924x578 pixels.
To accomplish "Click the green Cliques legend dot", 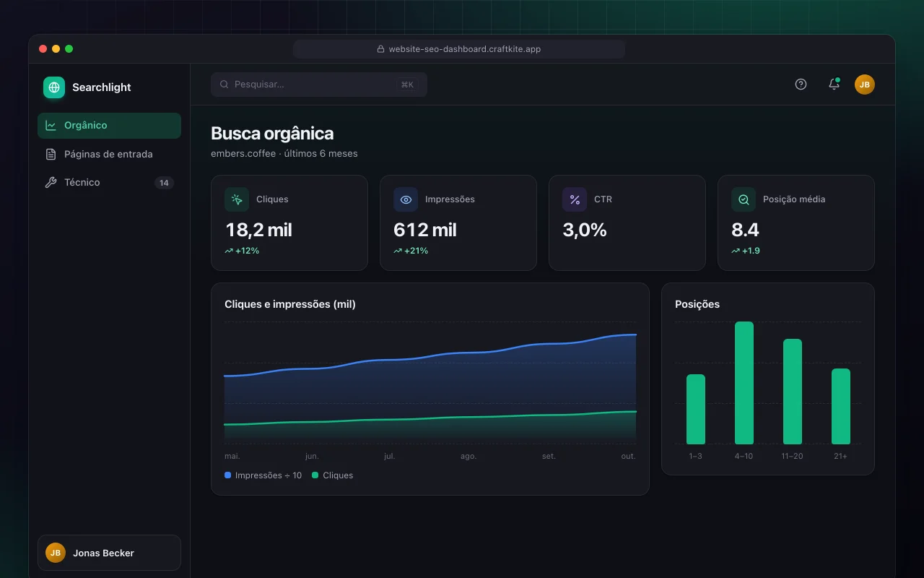I will point(315,475).
